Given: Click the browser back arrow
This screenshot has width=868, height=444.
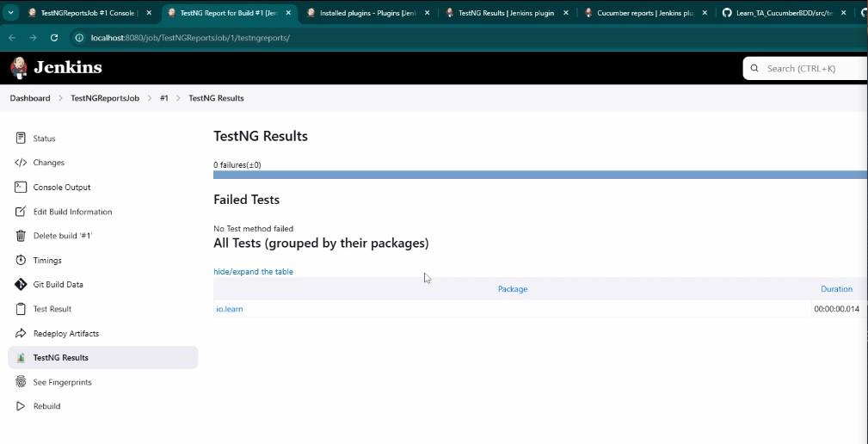Looking at the screenshot, I should tap(12, 38).
